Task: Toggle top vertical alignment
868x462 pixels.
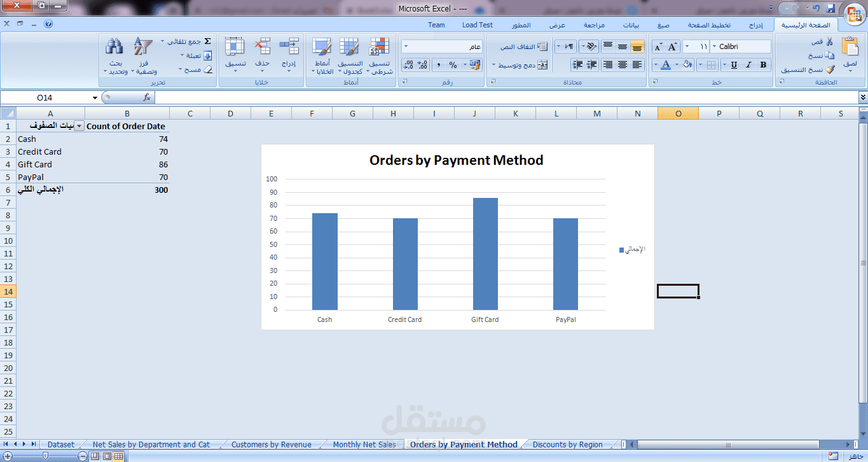Action: pos(608,46)
